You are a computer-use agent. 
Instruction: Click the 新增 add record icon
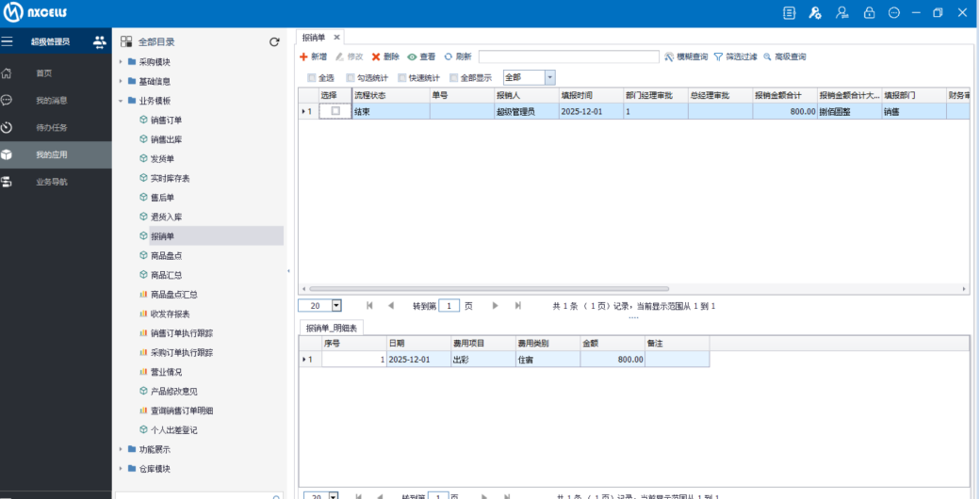coord(303,56)
